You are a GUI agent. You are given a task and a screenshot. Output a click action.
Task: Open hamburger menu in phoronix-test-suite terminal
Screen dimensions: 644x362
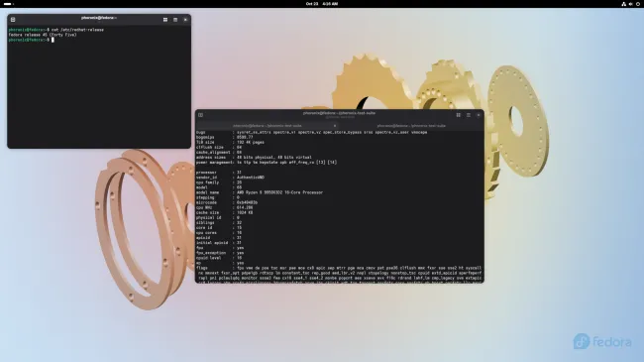469,115
